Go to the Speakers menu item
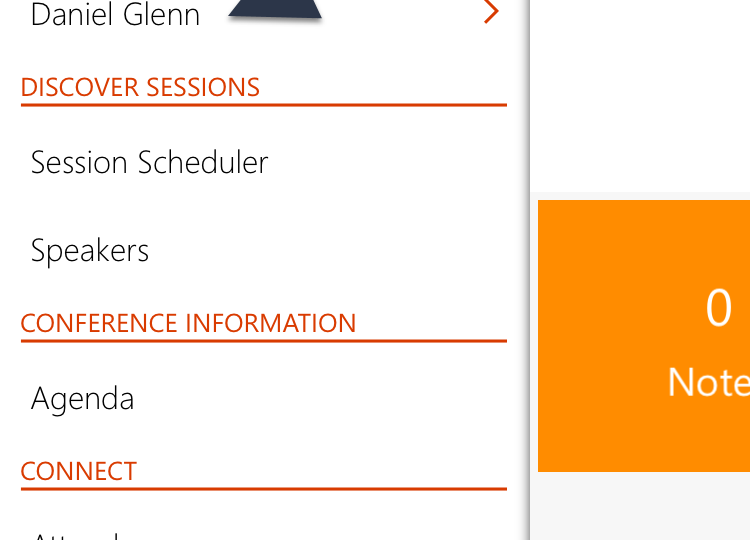The image size is (750, 540). 90,250
